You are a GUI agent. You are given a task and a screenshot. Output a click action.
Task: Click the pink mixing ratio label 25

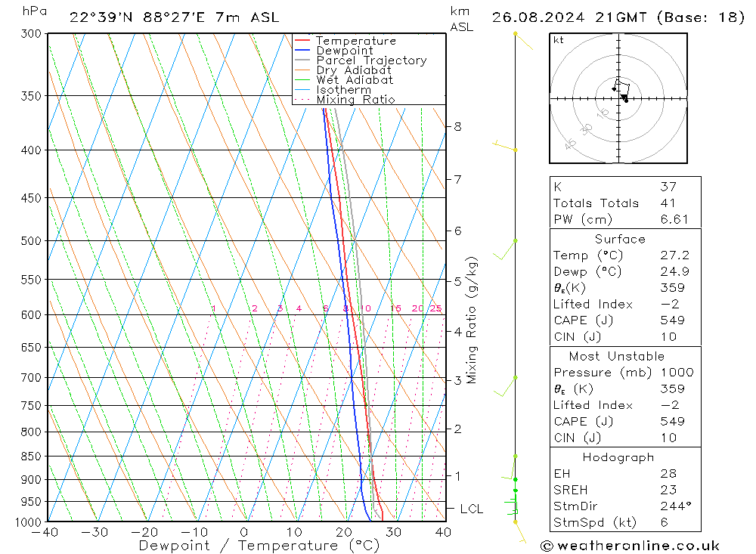pyautogui.click(x=435, y=308)
